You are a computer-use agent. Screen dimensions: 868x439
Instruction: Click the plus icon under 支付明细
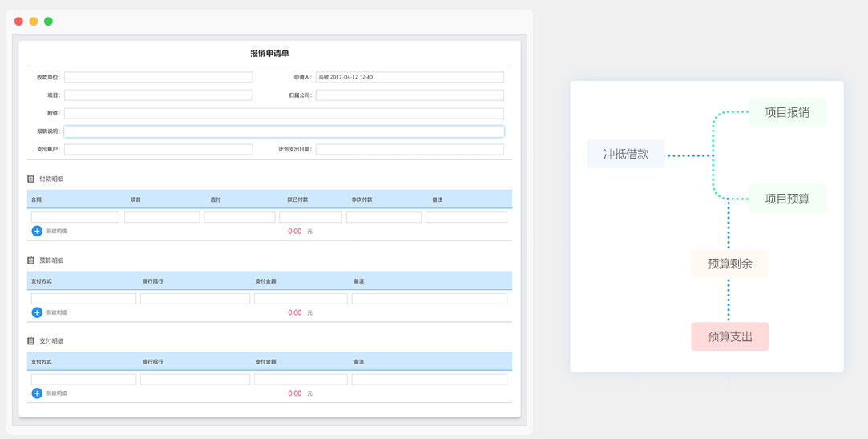click(x=37, y=393)
